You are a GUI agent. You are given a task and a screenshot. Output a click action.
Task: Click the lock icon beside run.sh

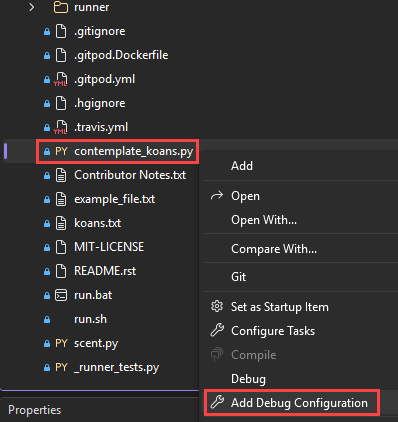[47, 320]
